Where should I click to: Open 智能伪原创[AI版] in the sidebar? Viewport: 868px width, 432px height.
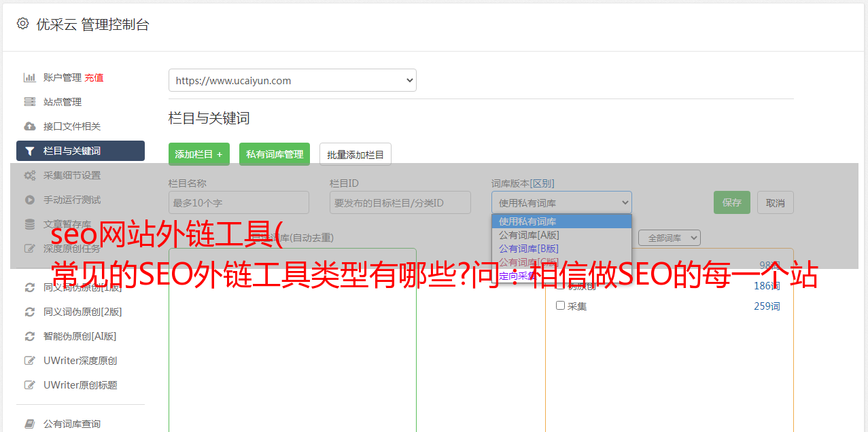coord(80,336)
